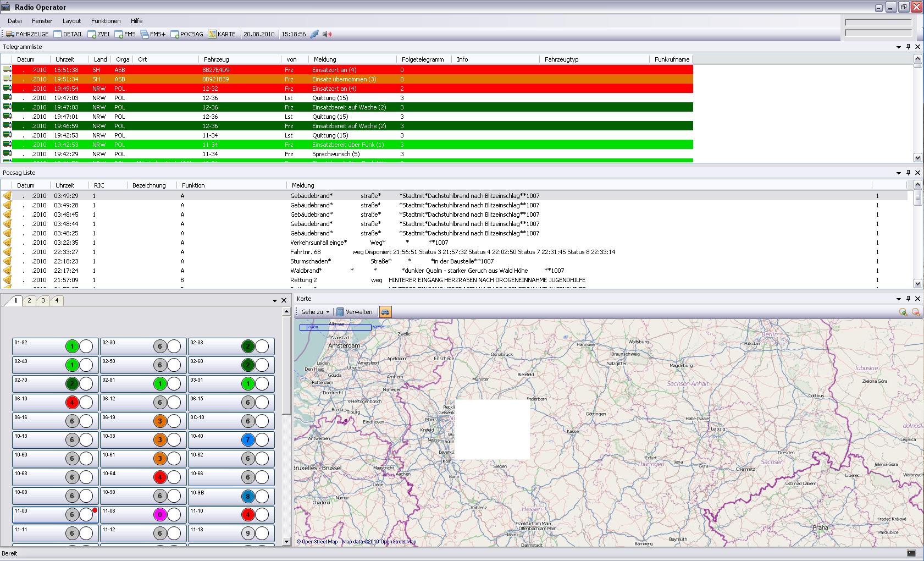This screenshot has width=924, height=561.
Task: Zoom in on the map
Action: tap(903, 312)
